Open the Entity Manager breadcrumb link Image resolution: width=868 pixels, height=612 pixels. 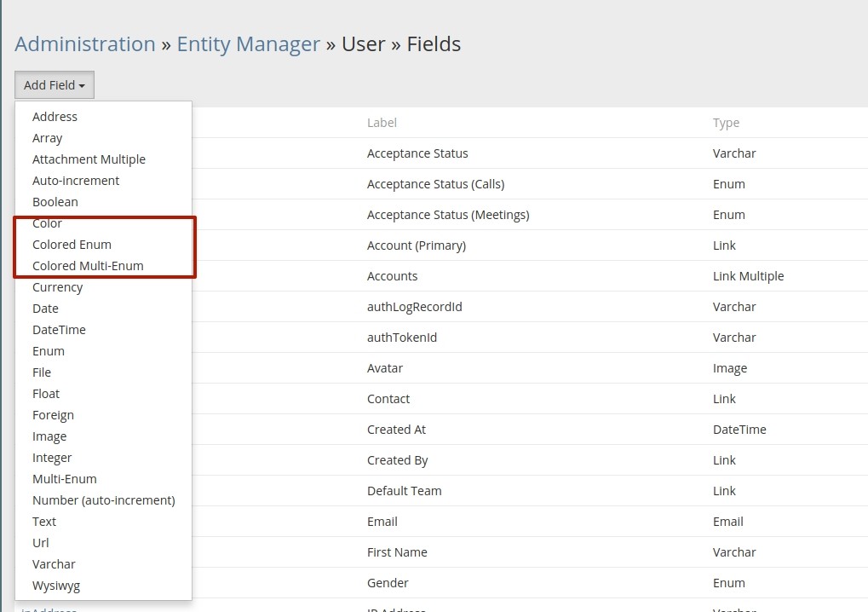point(248,44)
